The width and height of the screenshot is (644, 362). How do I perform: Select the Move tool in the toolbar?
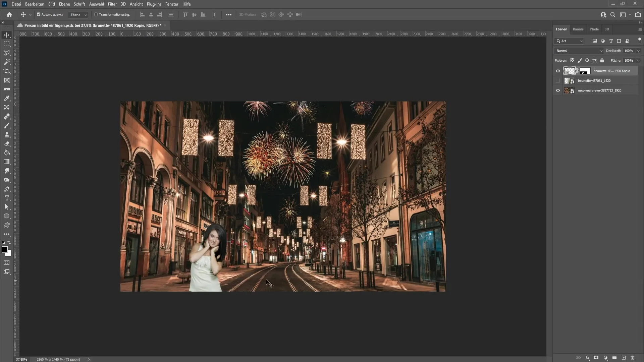pyautogui.click(x=7, y=35)
